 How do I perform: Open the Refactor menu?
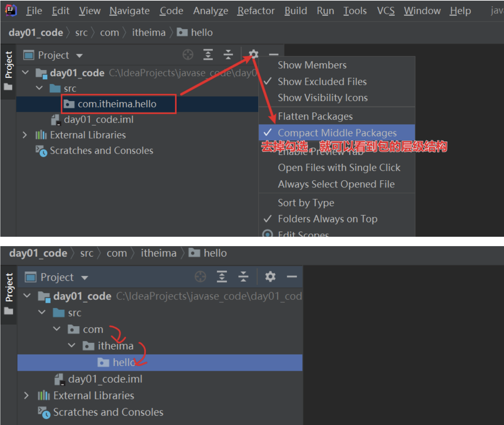point(256,11)
